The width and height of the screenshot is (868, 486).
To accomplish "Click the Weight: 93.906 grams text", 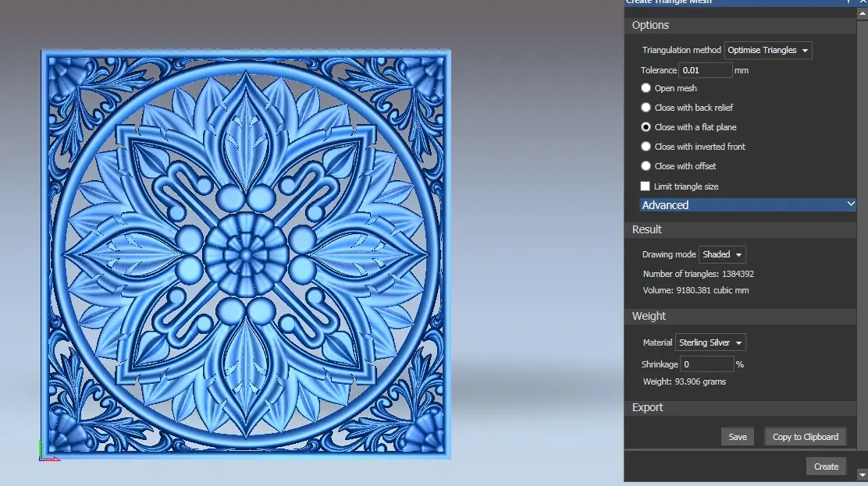I will [x=685, y=382].
